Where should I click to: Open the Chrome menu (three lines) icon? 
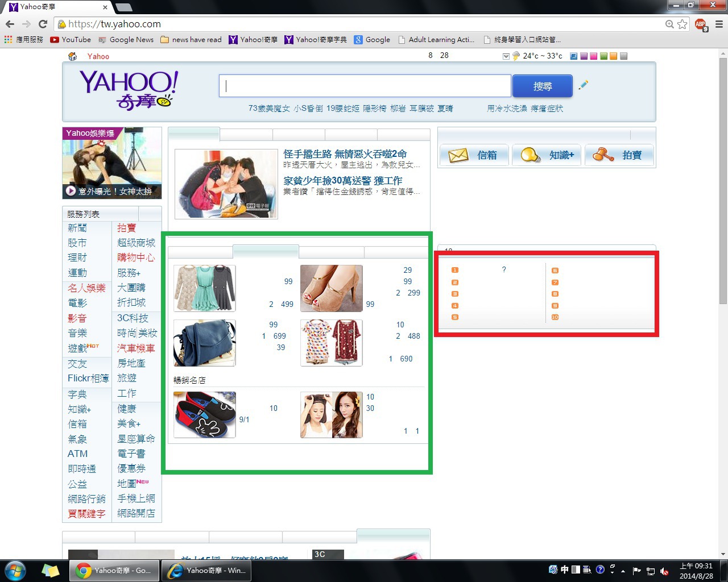[x=719, y=24]
